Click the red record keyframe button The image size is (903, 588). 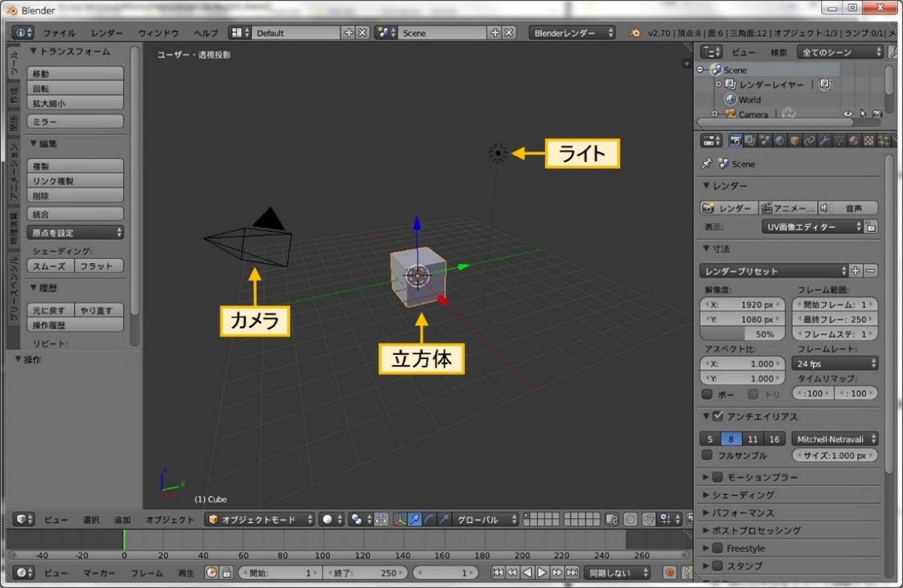(670, 573)
